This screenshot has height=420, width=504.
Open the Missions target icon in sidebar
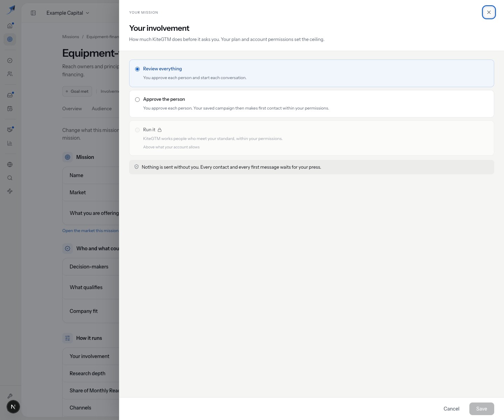coord(10,39)
